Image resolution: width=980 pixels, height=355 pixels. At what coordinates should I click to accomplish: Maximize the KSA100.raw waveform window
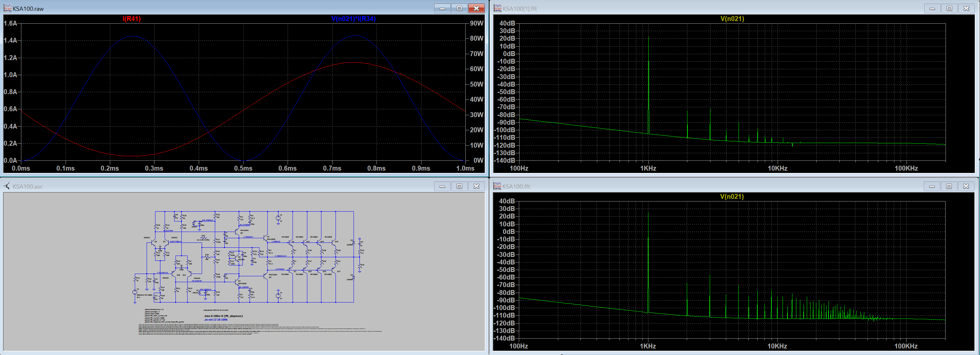click(x=459, y=9)
